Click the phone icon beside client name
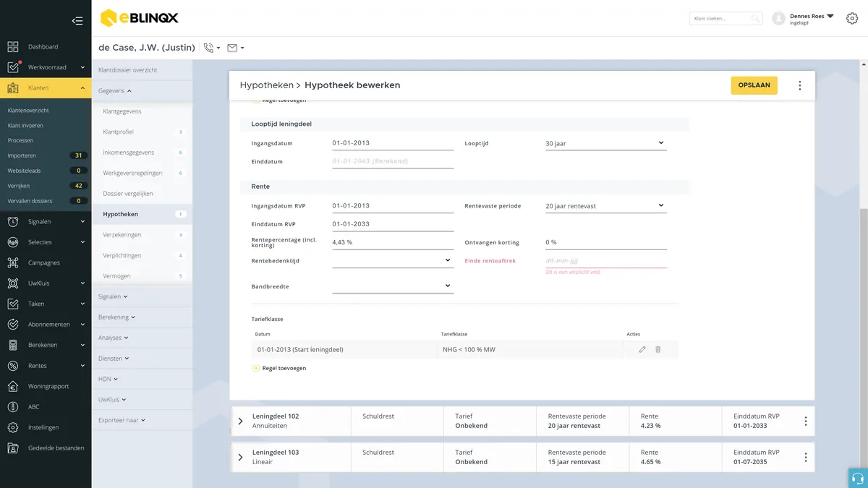 pos(209,48)
